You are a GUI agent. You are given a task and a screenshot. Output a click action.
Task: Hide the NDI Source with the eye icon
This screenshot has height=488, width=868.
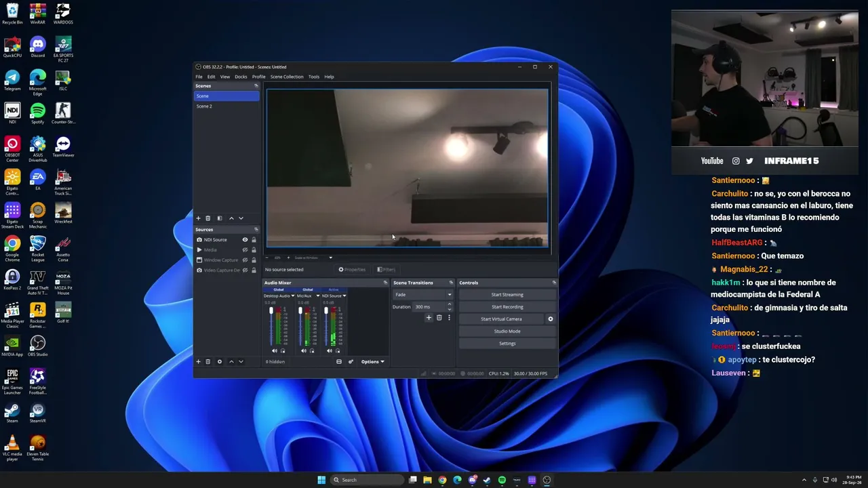[245, 240]
